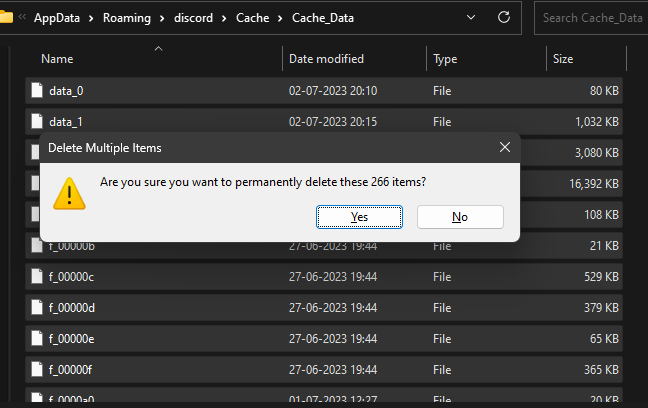648x408 pixels.
Task: Sort by Date modified column header
Action: click(326, 59)
